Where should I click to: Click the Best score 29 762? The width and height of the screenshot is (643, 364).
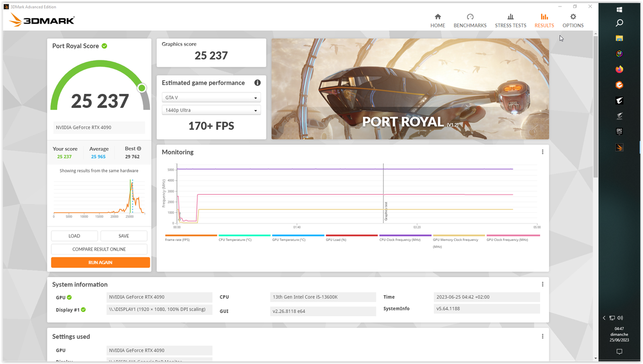tap(132, 157)
